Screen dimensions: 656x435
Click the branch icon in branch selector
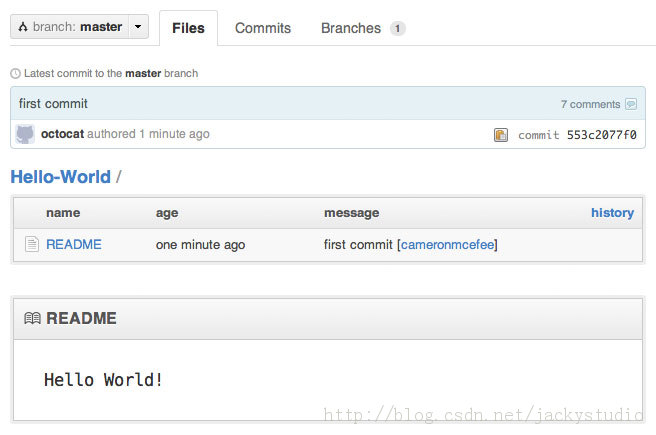22,27
